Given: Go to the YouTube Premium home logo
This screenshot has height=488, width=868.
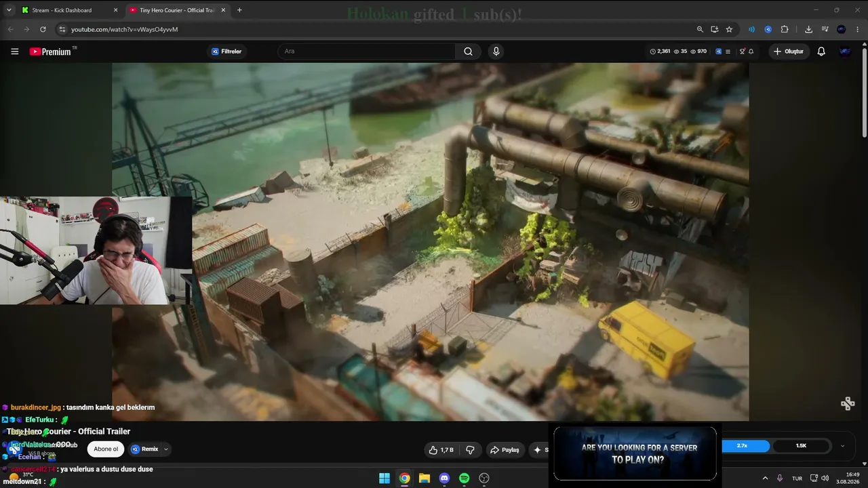Looking at the screenshot, I should tap(50, 52).
